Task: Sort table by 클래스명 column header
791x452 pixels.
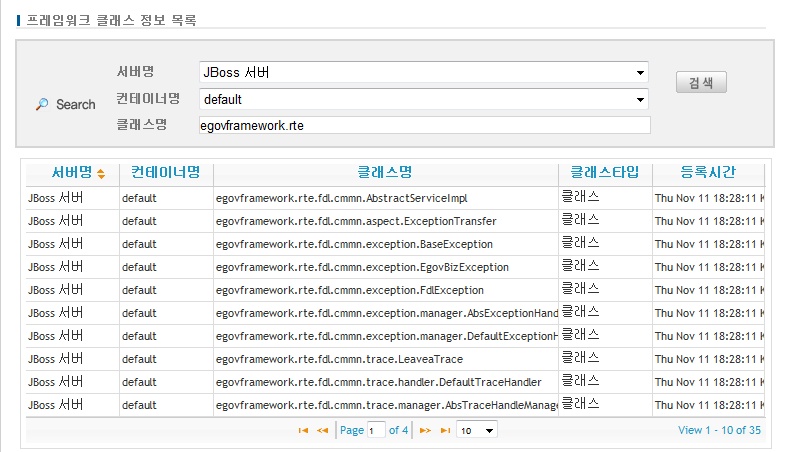Action: pos(385,172)
